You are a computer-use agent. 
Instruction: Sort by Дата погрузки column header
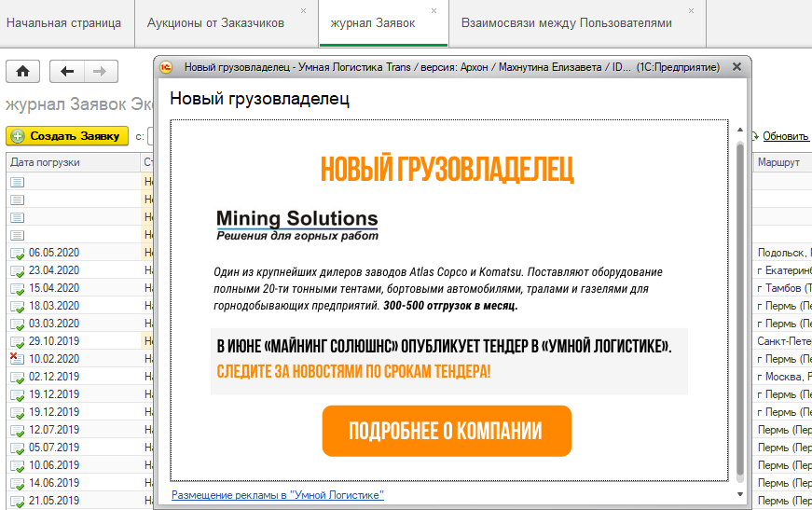[73, 162]
